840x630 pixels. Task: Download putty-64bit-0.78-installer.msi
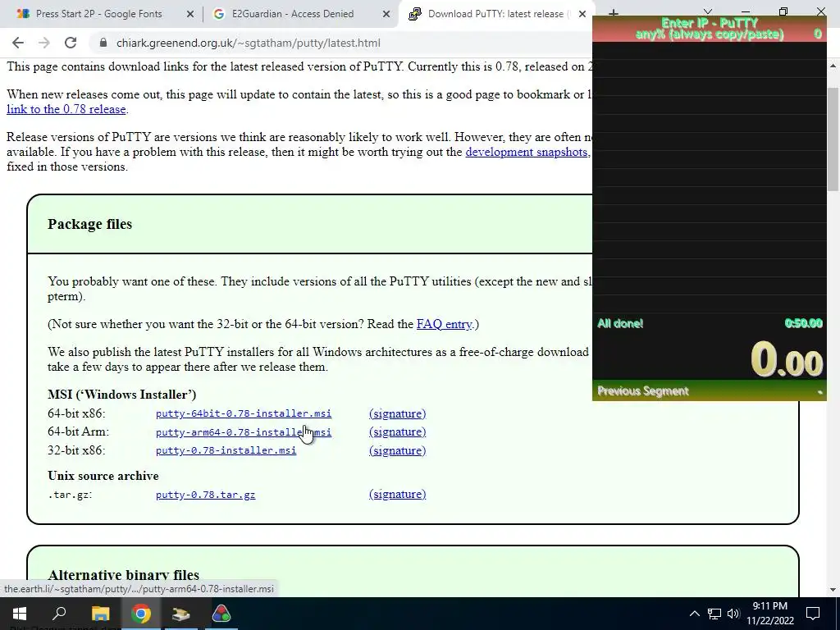(x=243, y=413)
